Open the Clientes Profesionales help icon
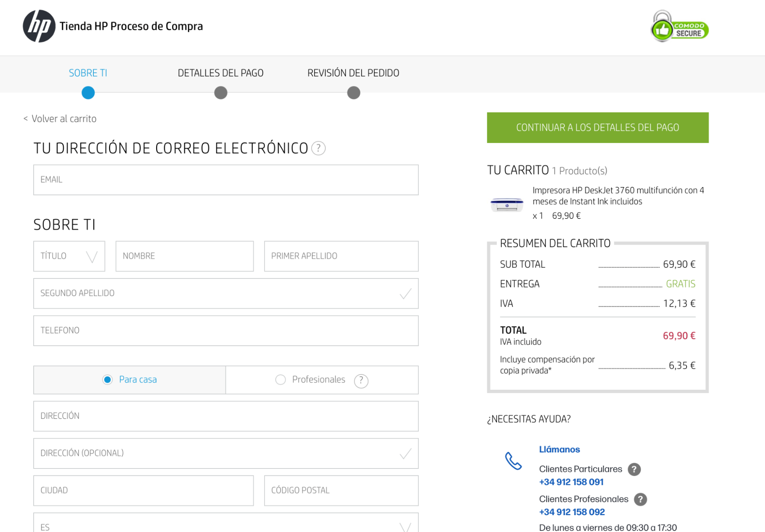765x532 pixels. coord(640,499)
